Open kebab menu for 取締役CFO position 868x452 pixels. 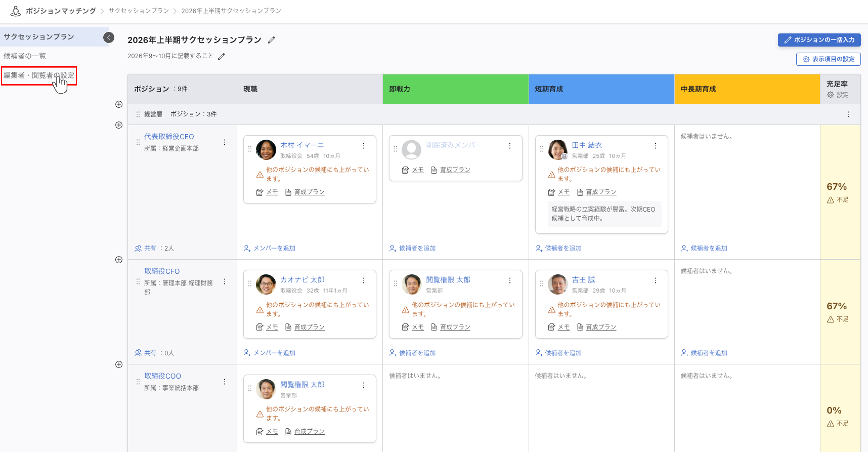(x=224, y=282)
